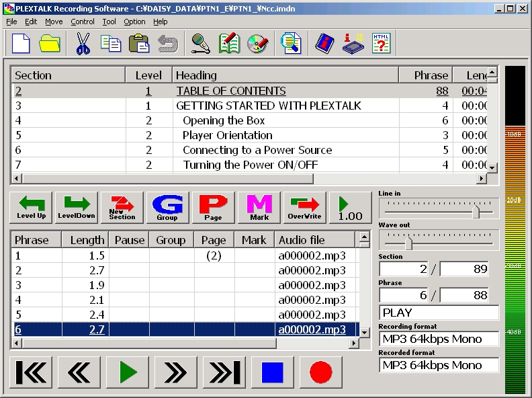The height and width of the screenshot is (398, 532).
Task: Open the Help menu
Action: coord(160,22)
